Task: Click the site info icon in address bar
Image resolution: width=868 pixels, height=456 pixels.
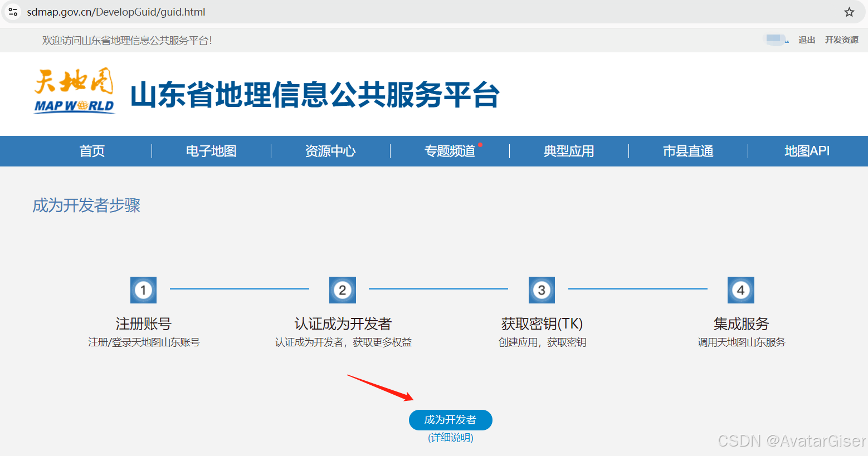Action: coord(13,12)
